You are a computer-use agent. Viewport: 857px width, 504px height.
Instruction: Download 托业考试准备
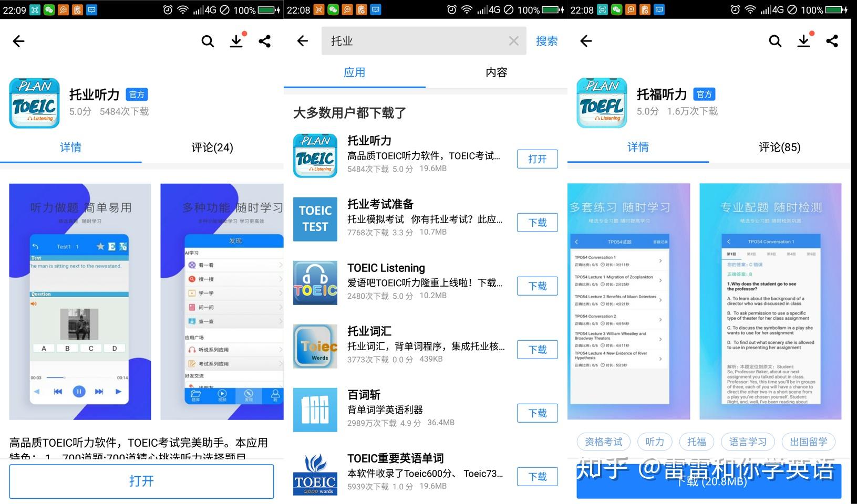537,223
